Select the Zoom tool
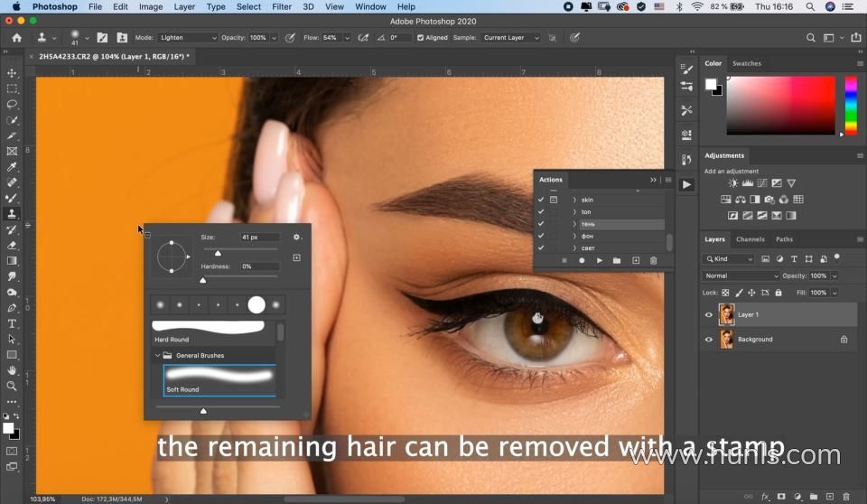The image size is (867, 504). [12, 386]
